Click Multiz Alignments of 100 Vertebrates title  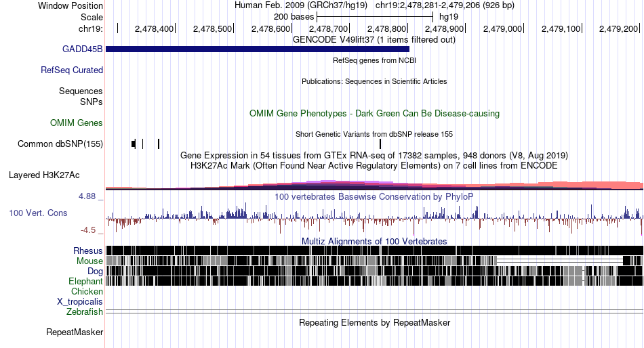(x=374, y=241)
